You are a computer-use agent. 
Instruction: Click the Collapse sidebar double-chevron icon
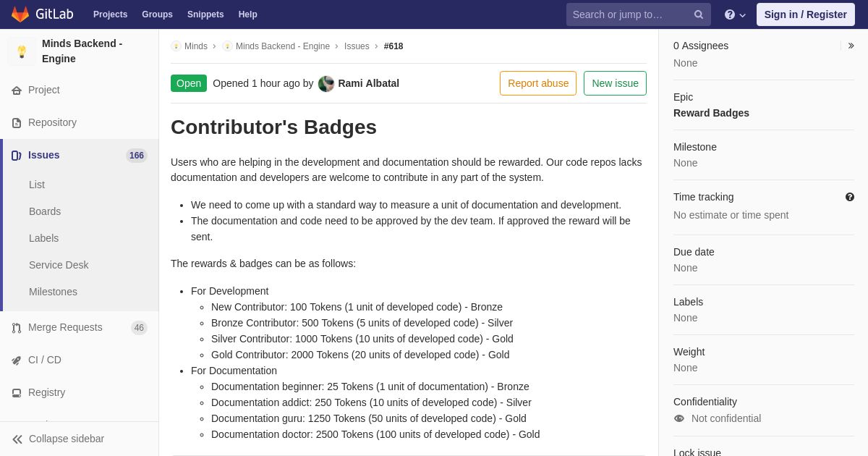17,439
